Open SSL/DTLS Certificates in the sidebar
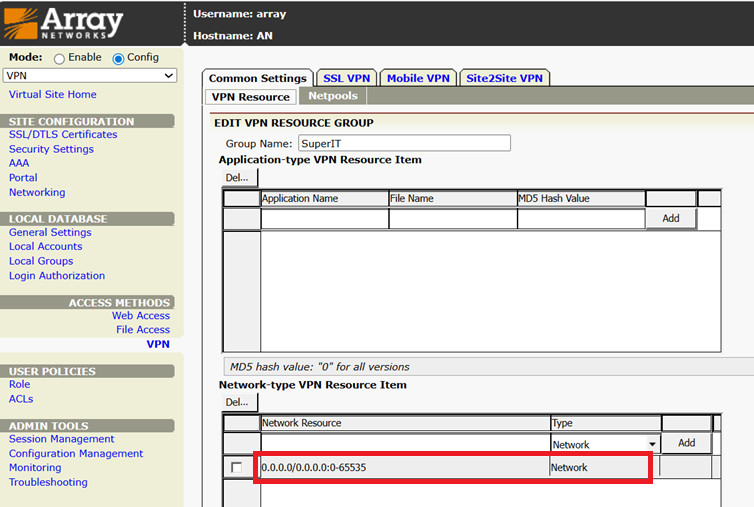Viewport: 754px width, 507px height. (63, 134)
